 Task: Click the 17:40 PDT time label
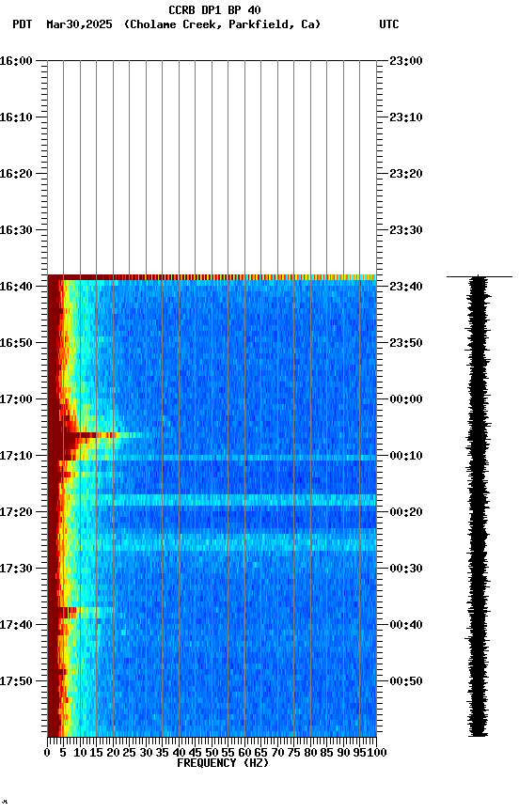16,626
